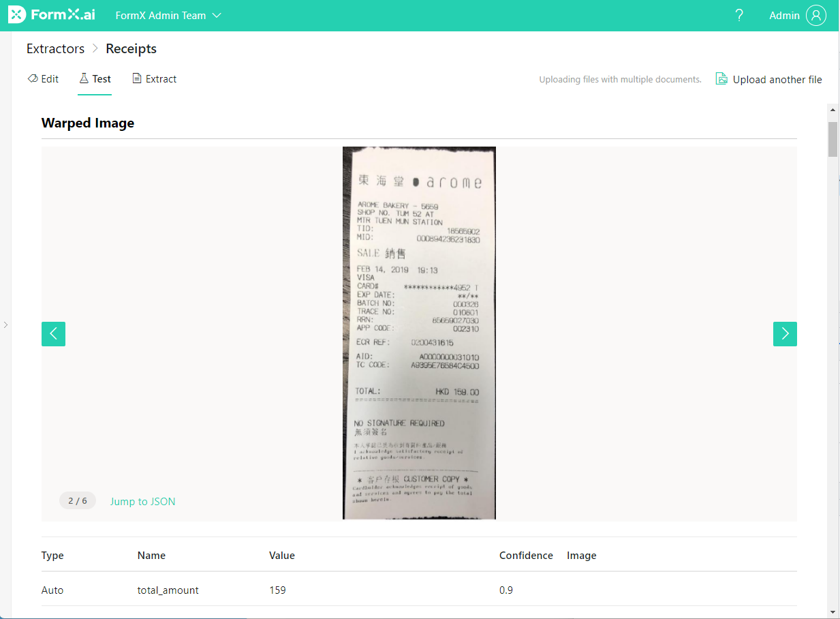Screen dimensions: 840x619
Task: Click Upload another file link
Action: pyautogui.click(x=777, y=80)
